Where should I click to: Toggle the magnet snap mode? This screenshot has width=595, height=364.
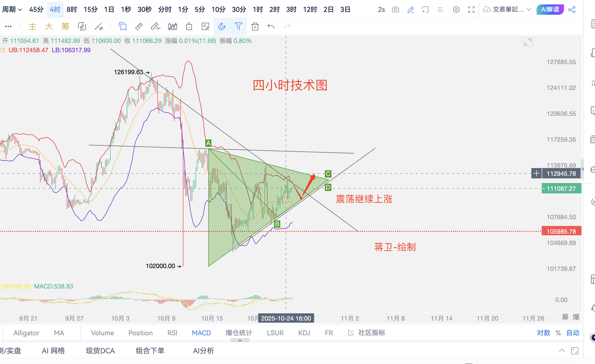pos(222,26)
